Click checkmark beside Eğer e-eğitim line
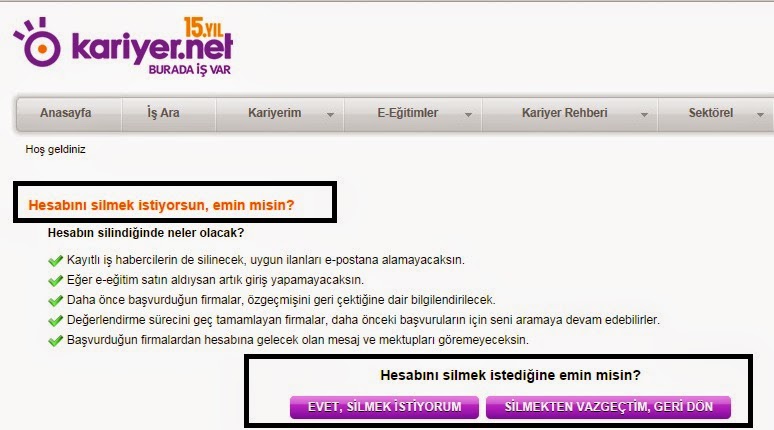 coord(55,280)
